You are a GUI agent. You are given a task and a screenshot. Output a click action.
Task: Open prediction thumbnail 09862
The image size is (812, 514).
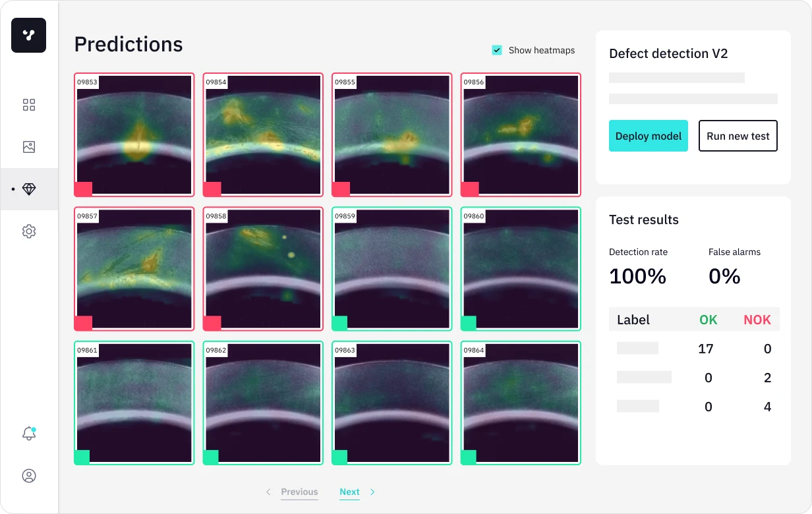point(263,403)
